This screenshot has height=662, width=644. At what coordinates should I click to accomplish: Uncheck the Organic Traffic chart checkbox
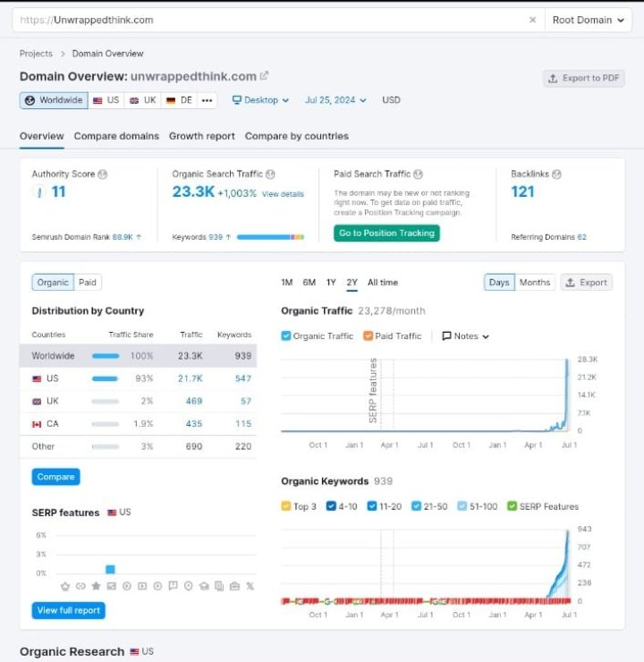point(286,336)
